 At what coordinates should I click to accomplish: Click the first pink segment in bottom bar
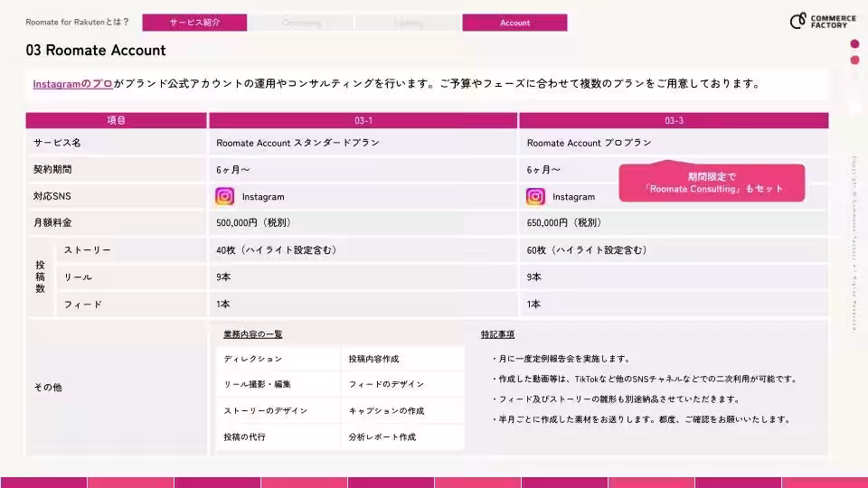(43, 483)
